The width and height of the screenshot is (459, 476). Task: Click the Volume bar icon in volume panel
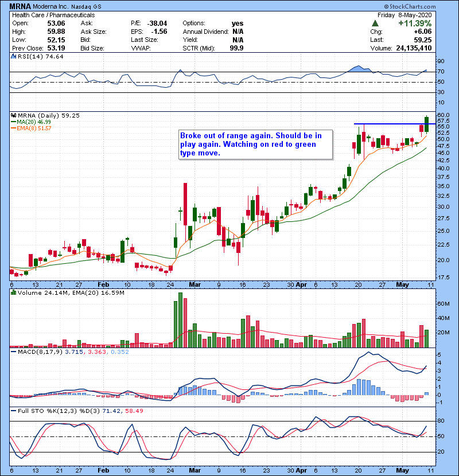pyautogui.click(x=13, y=292)
